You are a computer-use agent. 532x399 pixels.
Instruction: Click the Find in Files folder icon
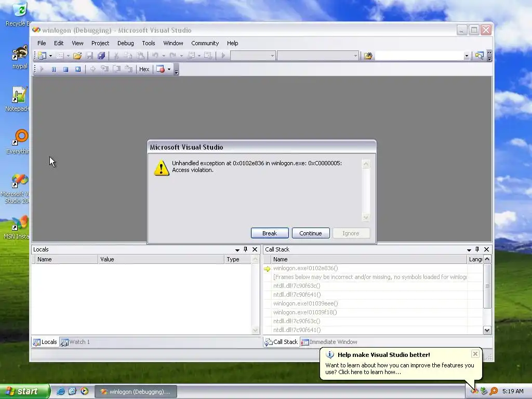[368, 56]
